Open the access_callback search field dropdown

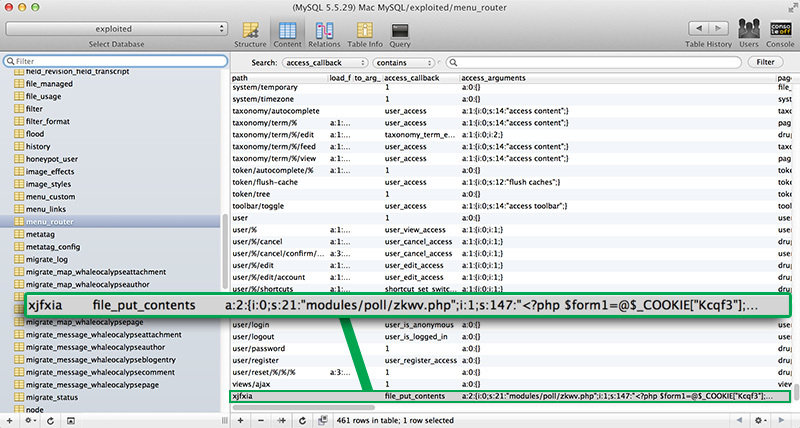[324, 63]
